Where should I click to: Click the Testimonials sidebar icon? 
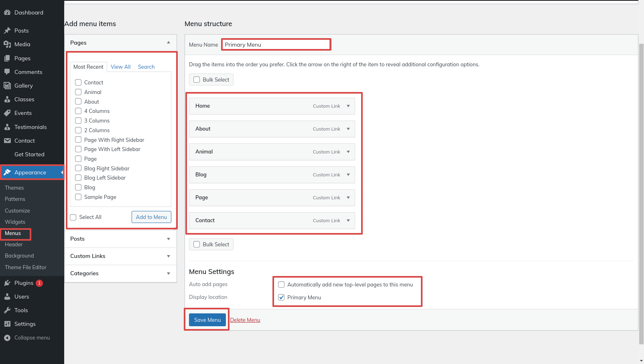click(7, 127)
